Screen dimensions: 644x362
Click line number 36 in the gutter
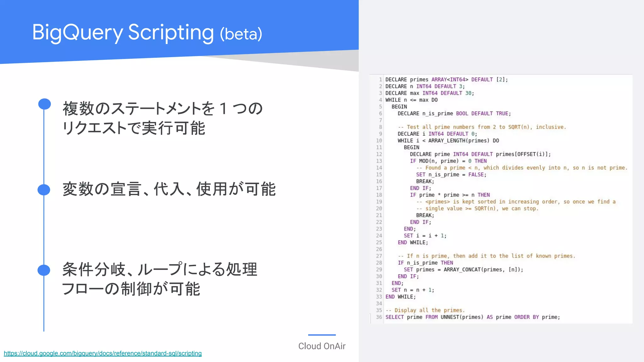379,317
